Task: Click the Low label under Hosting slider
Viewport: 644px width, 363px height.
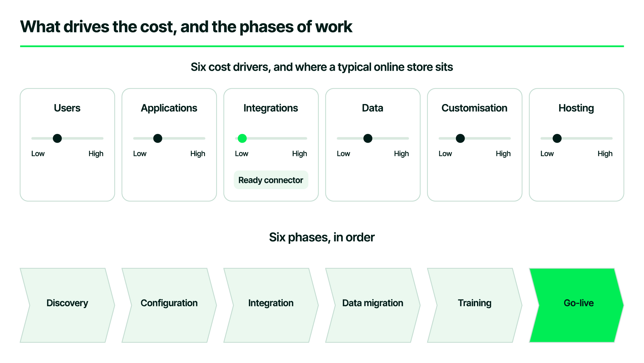Action: 547,154
